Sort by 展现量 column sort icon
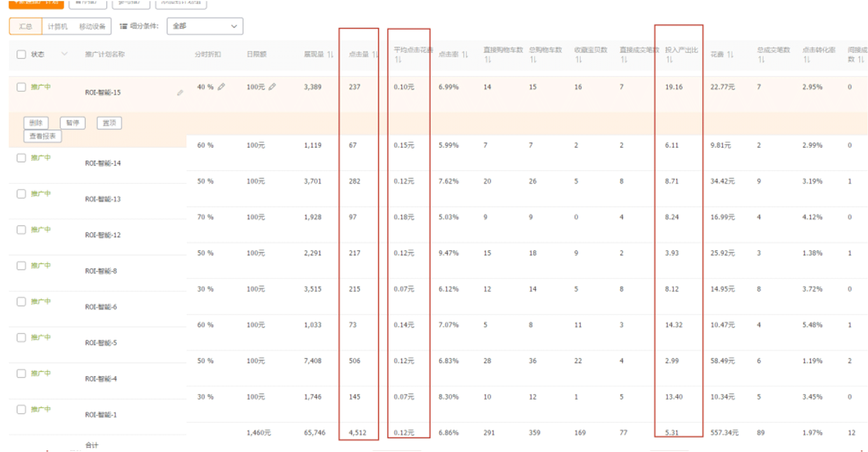 tap(330, 54)
